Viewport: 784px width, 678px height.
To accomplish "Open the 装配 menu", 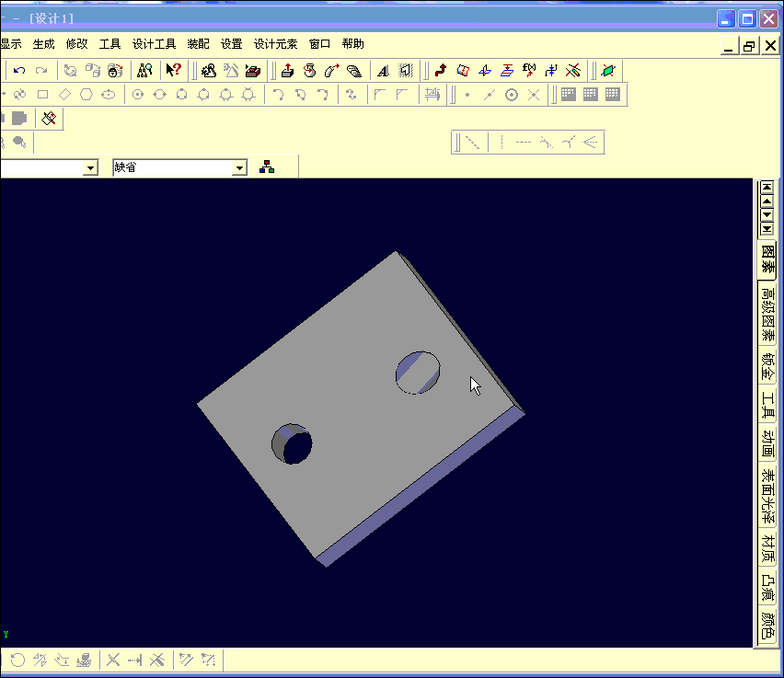I will (198, 44).
